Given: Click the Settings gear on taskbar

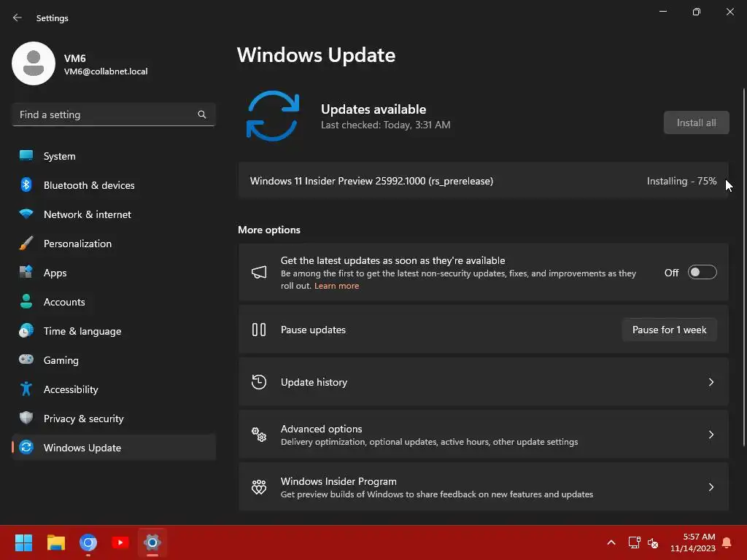Looking at the screenshot, I should click(x=152, y=542).
